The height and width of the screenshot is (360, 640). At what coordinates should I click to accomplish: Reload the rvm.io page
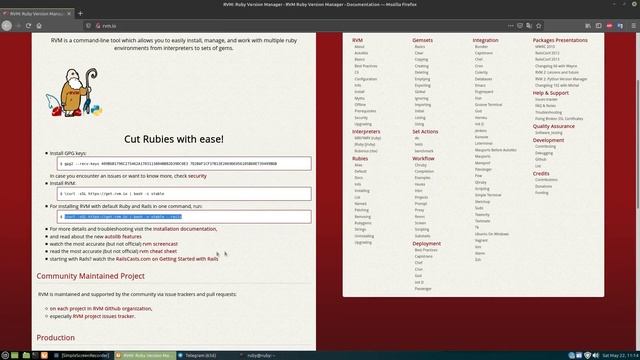(28, 26)
